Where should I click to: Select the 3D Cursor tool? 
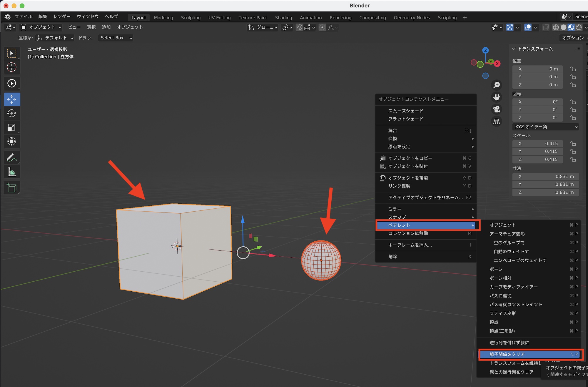click(12, 67)
